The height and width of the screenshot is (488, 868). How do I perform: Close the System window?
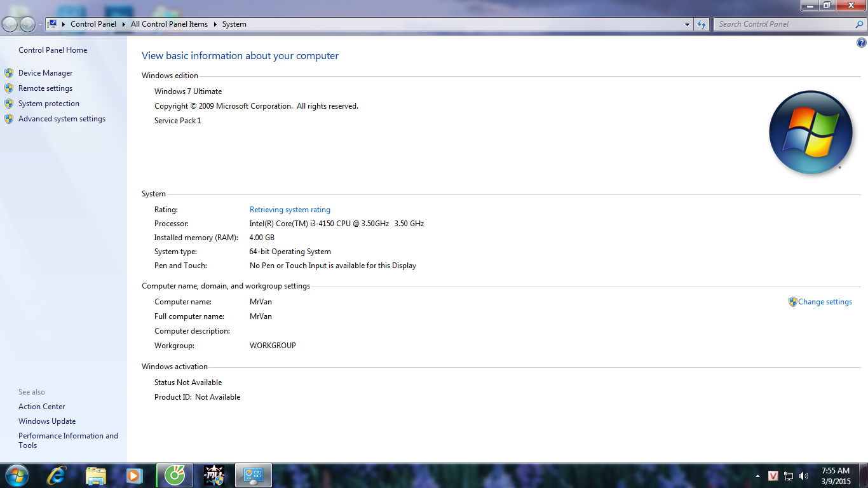click(850, 6)
